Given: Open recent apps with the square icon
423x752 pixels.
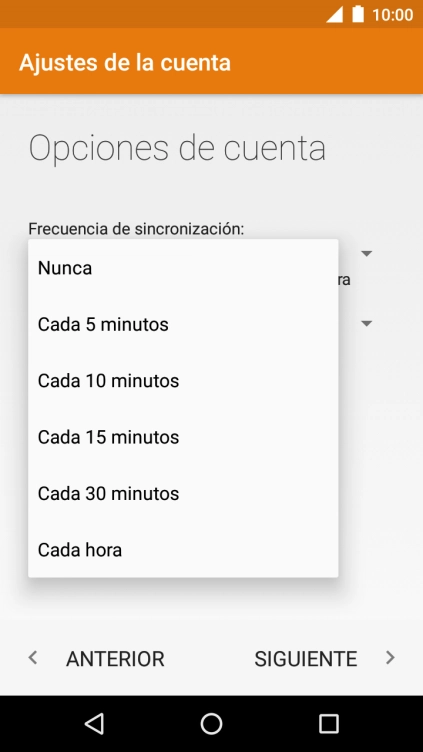Looking at the screenshot, I should [x=329, y=723].
